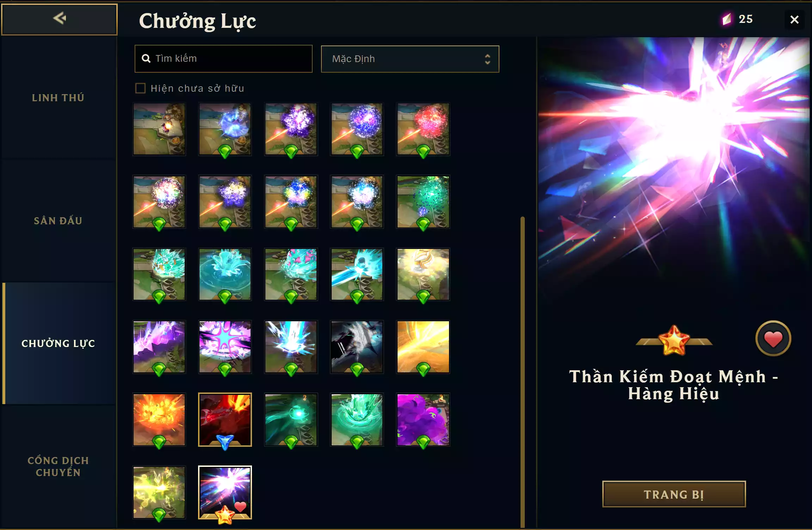Select the Cổng Dịch Chuyển tab
Image resolution: width=812 pixels, height=530 pixels.
[58, 466]
